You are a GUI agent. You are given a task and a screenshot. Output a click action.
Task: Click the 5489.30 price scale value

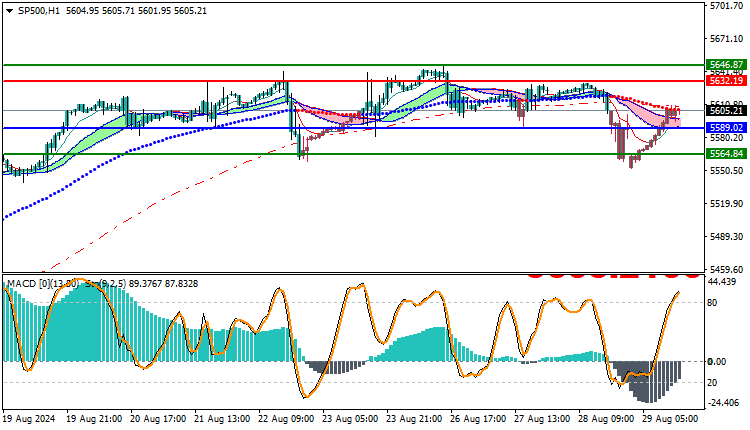(727, 237)
